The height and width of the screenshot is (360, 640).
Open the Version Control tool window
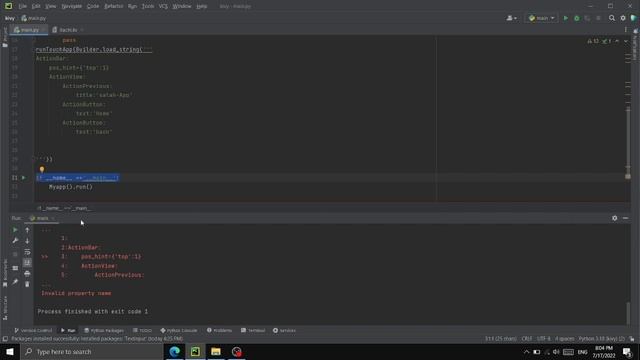33,330
